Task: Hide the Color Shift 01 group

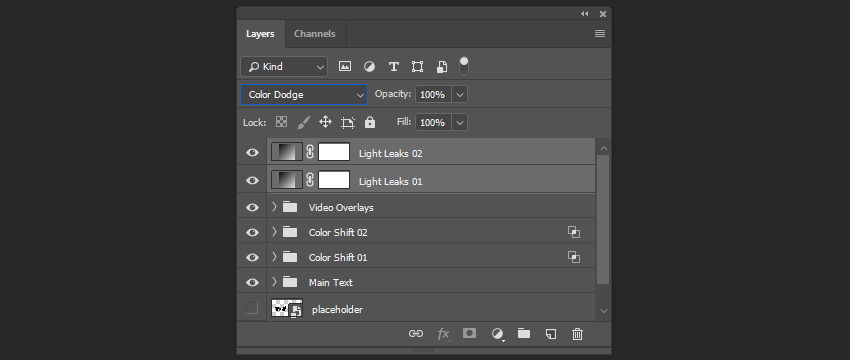Action: pyautogui.click(x=252, y=258)
